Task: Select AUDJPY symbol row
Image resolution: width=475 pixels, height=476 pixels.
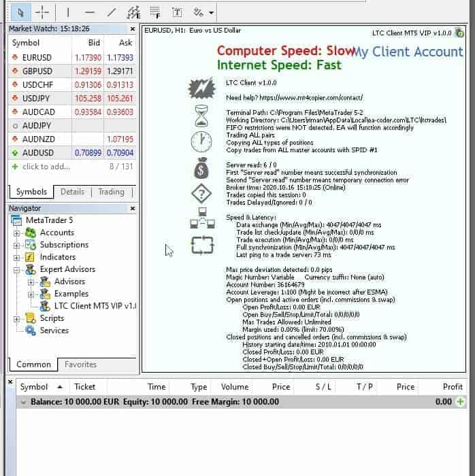Action: pyautogui.click(x=72, y=125)
